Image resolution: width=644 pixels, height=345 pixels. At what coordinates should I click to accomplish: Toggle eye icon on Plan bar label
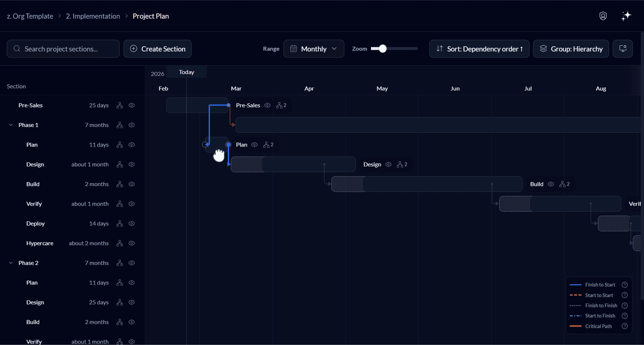[254, 145]
